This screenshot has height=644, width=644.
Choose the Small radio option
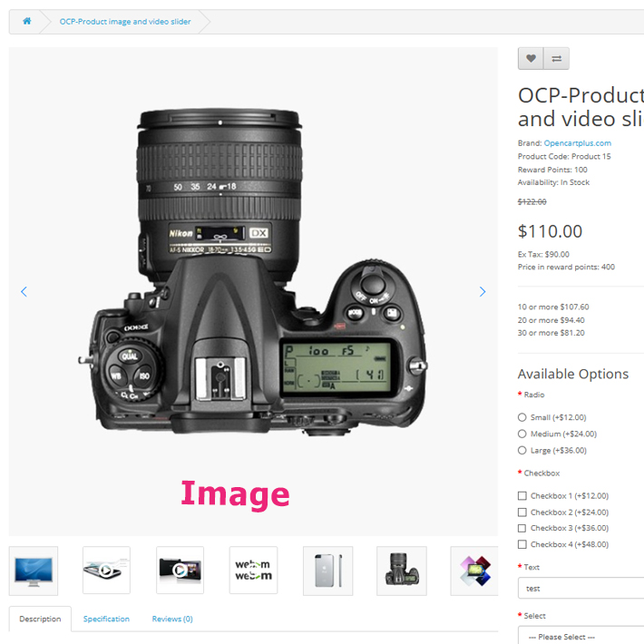[522, 417]
